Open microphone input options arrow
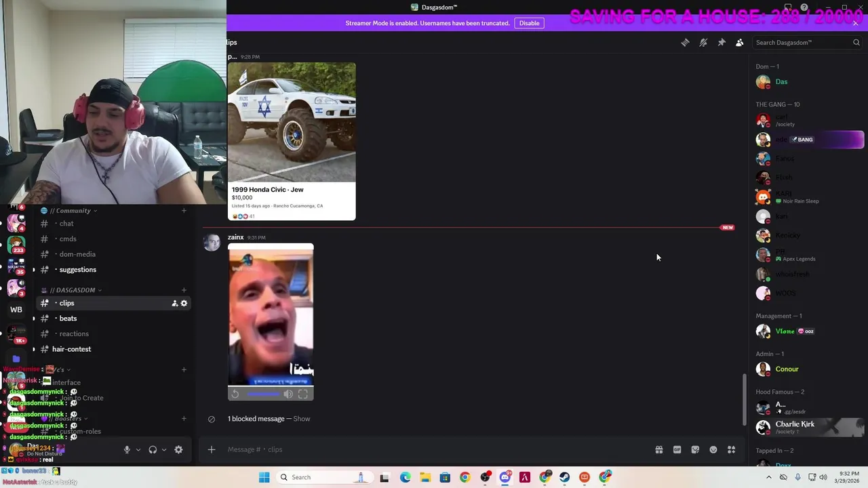868x488 pixels. pyautogui.click(x=138, y=449)
